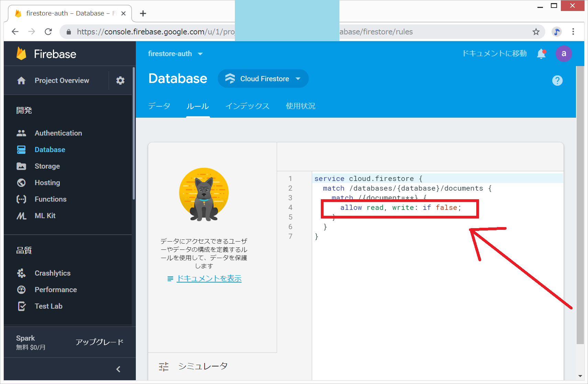Viewport: 588px width, 384px height.
Task: Open Chrome three-dot menu
Action: [573, 32]
